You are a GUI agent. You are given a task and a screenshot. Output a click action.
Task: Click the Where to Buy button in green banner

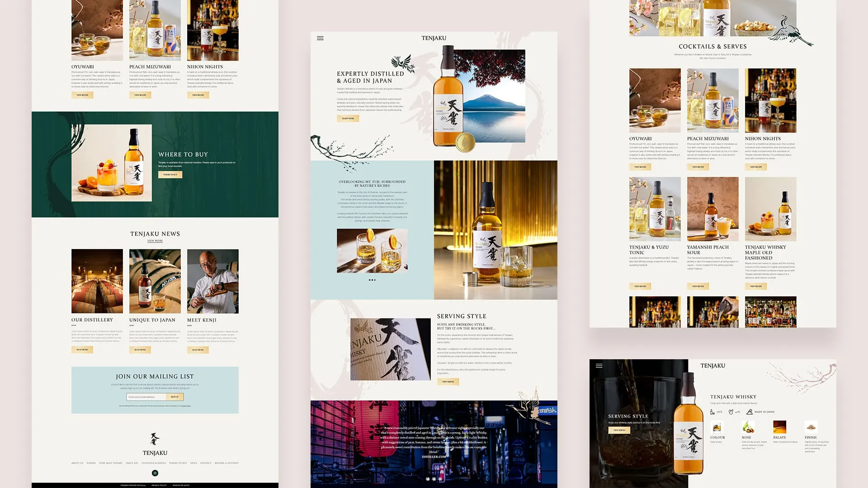pyautogui.click(x=170, y=174)
